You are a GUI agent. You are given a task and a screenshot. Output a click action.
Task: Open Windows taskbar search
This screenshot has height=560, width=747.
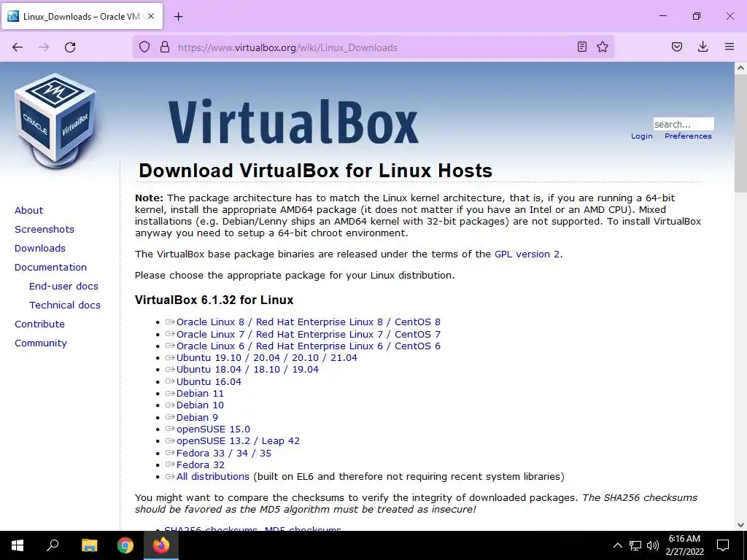click(x=53, y=545)
